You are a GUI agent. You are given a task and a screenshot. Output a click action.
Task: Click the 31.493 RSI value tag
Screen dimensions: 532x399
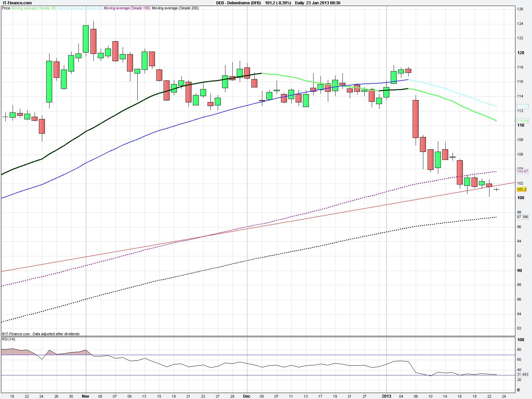pos(522,374)
